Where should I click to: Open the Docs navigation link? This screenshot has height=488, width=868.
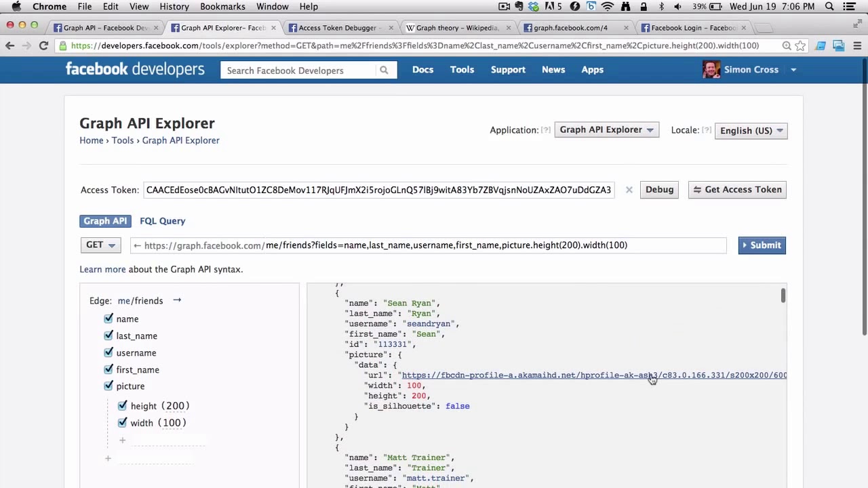422,70
